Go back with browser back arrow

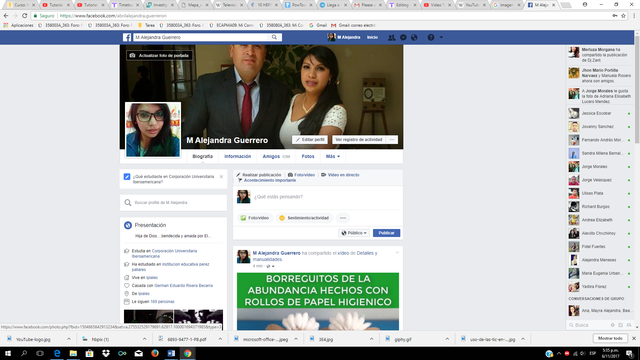(6, 16)
